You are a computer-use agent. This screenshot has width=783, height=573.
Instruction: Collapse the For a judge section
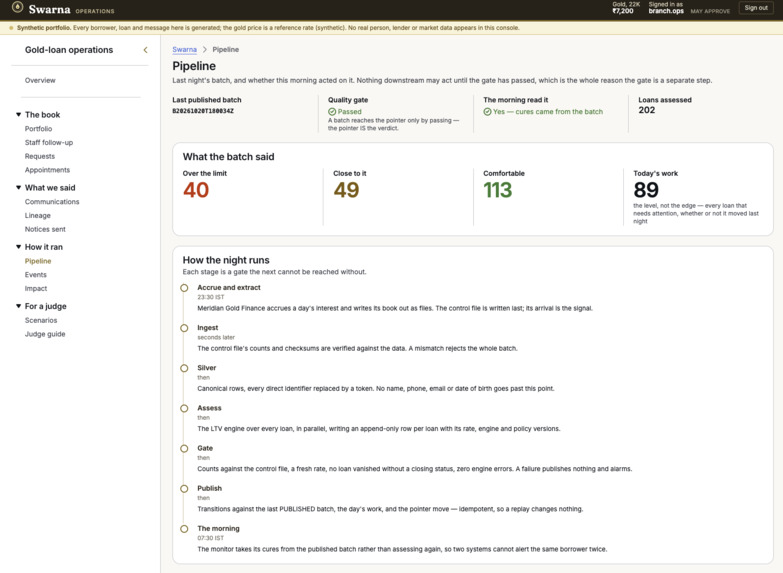[x=18, y=306]
